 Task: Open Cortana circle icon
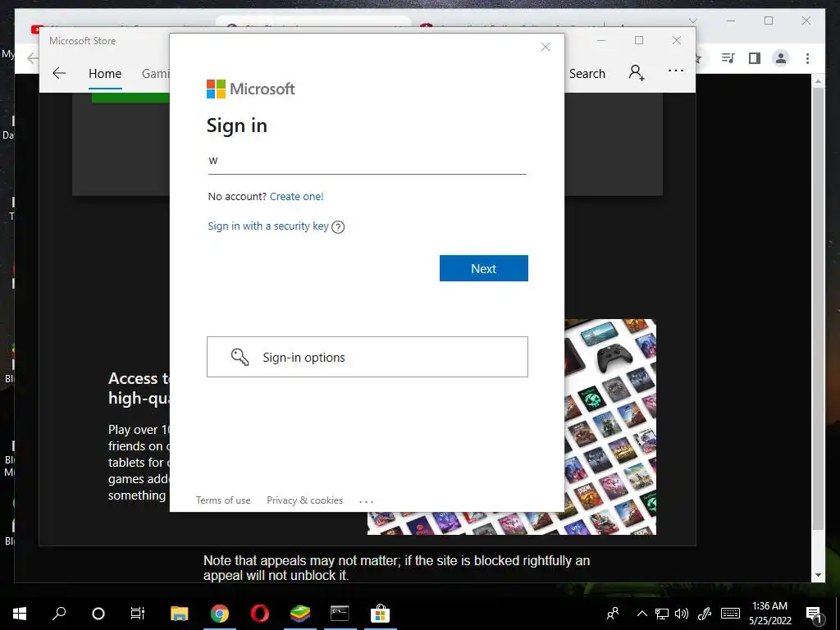98,614
